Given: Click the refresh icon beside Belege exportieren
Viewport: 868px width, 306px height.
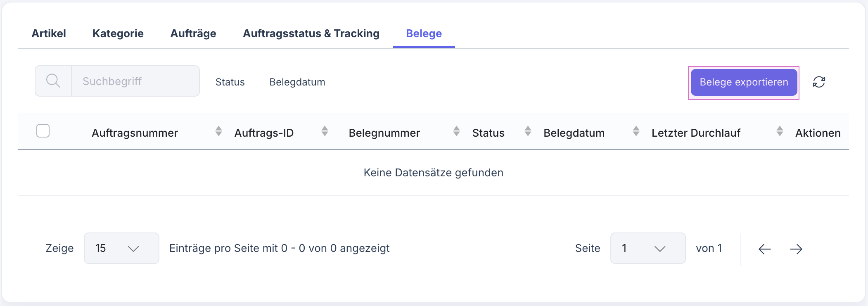Looking at the screenshot, I should [x=818, y=82].
